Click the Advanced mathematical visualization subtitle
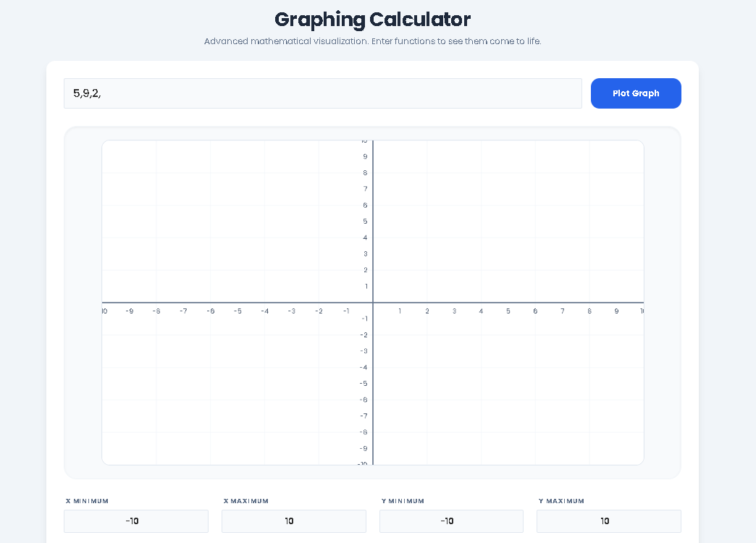Screen dimensions: 756x543 pyautogui.click(x=374, y=41)
